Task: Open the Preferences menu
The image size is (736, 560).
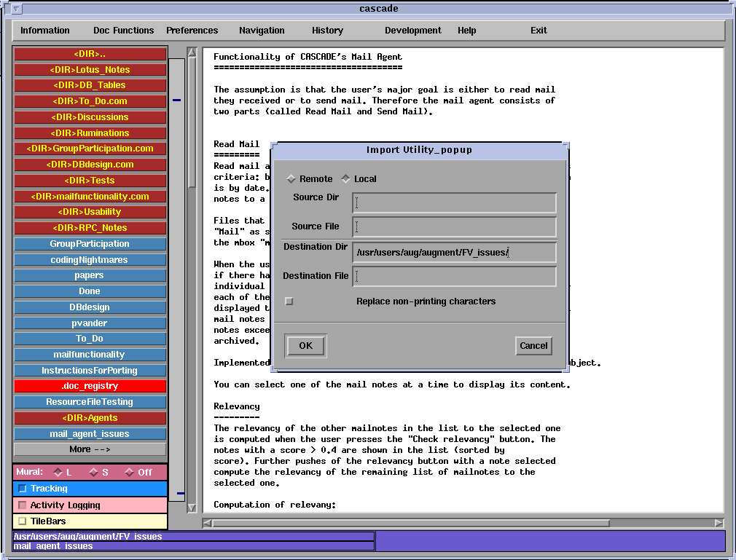Action: [192, 31]
